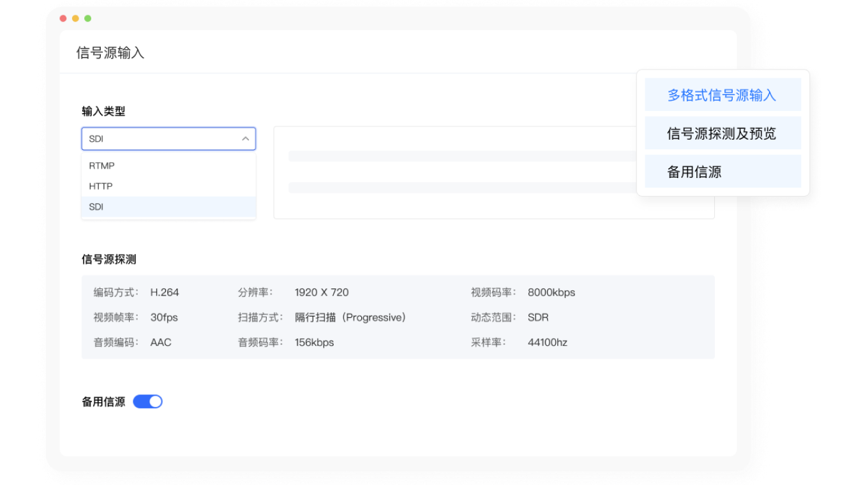Screen dimensions: 868x485
Task: Click the upward chevron in the input type box
Action: point(245,139)
